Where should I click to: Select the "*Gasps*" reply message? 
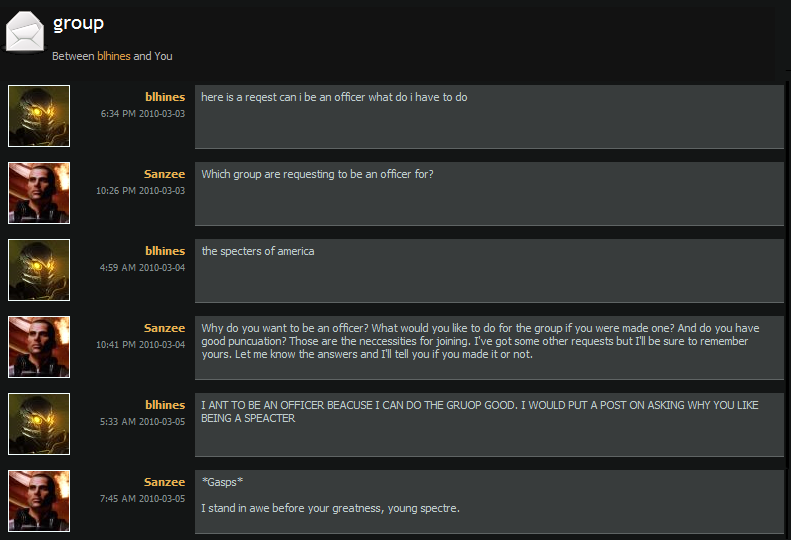click(x=331, y=496)
